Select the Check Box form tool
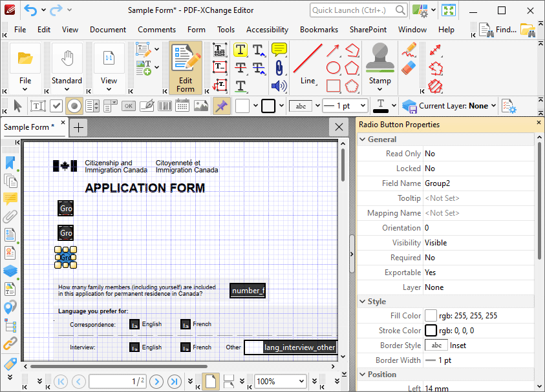The image size is (545, 392). pyautogui.click(x=56, y=106)
